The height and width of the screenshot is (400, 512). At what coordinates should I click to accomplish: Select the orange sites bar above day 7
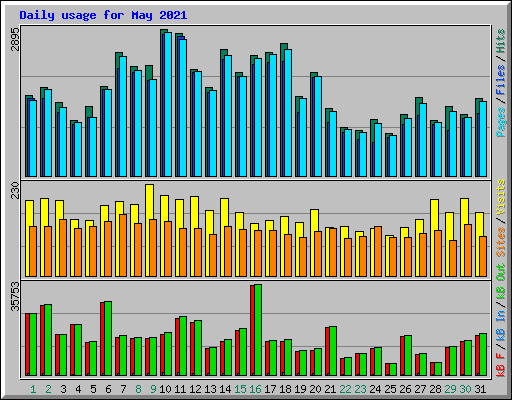123,245
